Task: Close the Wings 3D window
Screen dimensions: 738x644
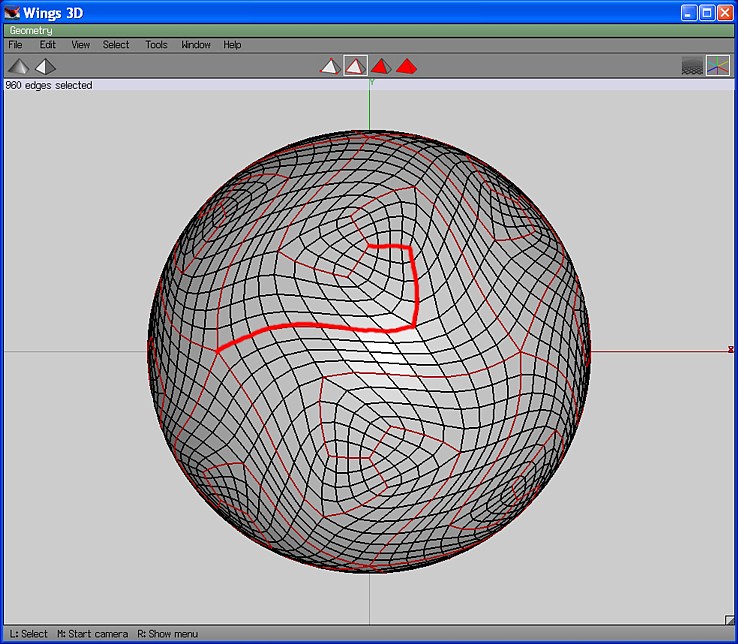Action: tap(725, 13)
